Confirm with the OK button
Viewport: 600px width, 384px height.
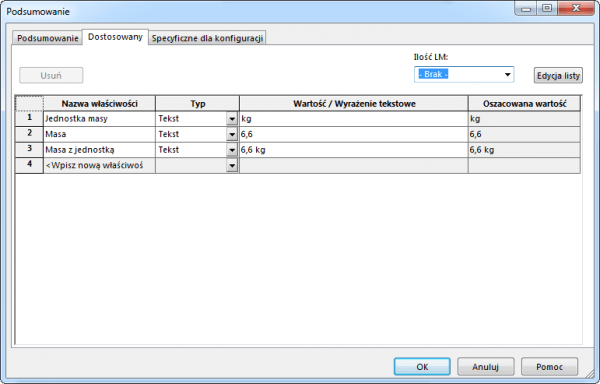point(422,367)
